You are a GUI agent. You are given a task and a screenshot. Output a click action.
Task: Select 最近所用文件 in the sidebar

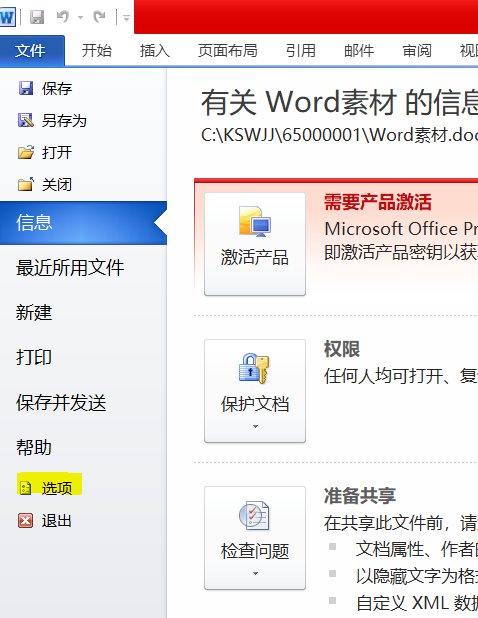tap(70, 268)
